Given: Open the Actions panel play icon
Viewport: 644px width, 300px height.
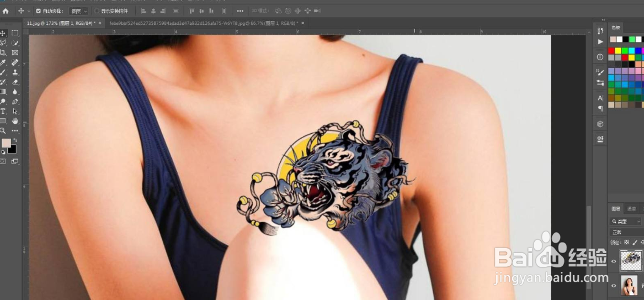Looking at the screenshot, I should [600, 42].
